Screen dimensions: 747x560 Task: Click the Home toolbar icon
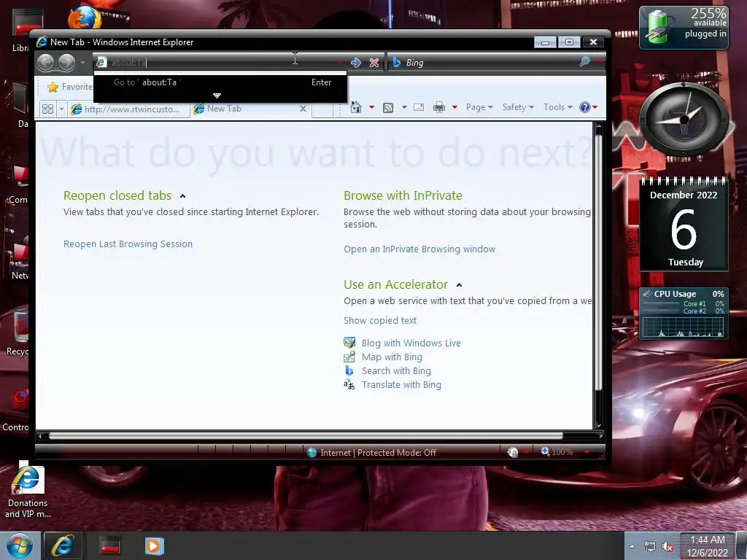355,107
